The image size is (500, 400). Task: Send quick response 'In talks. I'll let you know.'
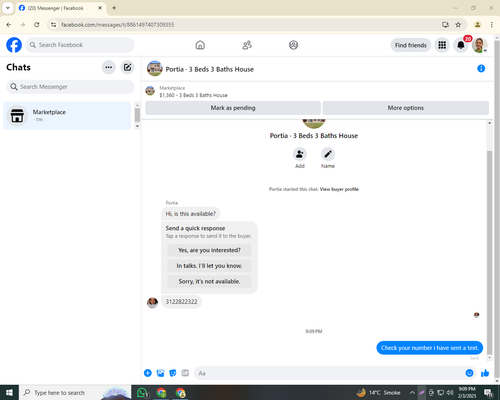pyautogui.click(x=209, y=266)
